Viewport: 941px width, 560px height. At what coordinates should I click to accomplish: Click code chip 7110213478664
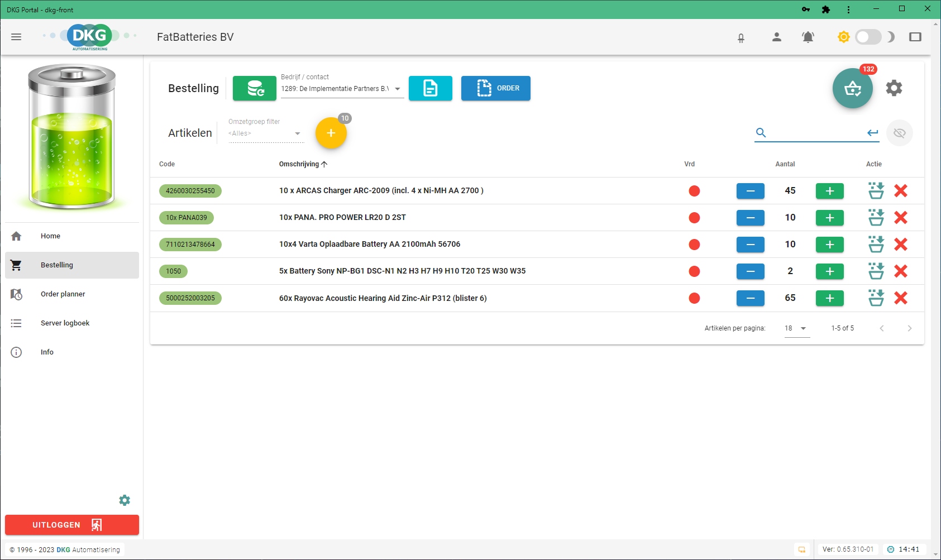[x=190, y=245]
